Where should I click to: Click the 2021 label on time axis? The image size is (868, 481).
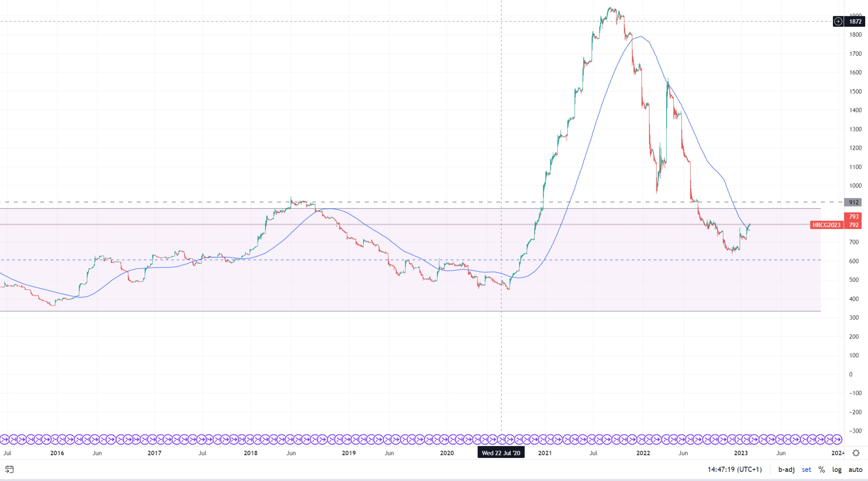tap(544, 453)
